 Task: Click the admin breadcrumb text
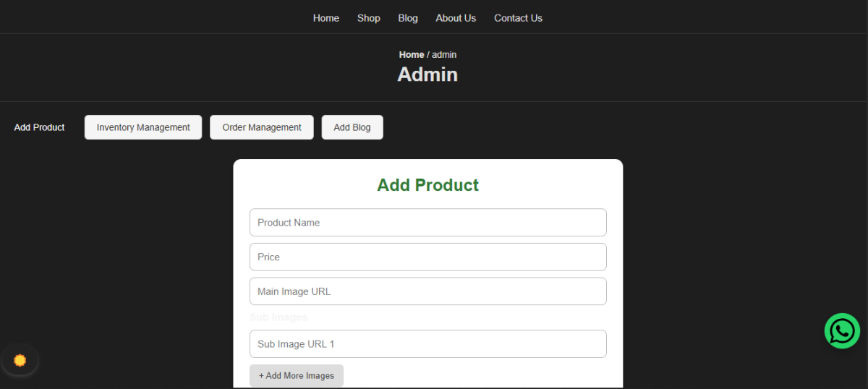point(444,55)
